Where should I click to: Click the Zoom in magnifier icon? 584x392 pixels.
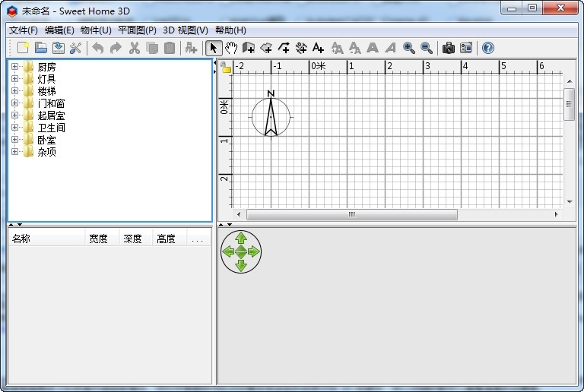(409, 48)
